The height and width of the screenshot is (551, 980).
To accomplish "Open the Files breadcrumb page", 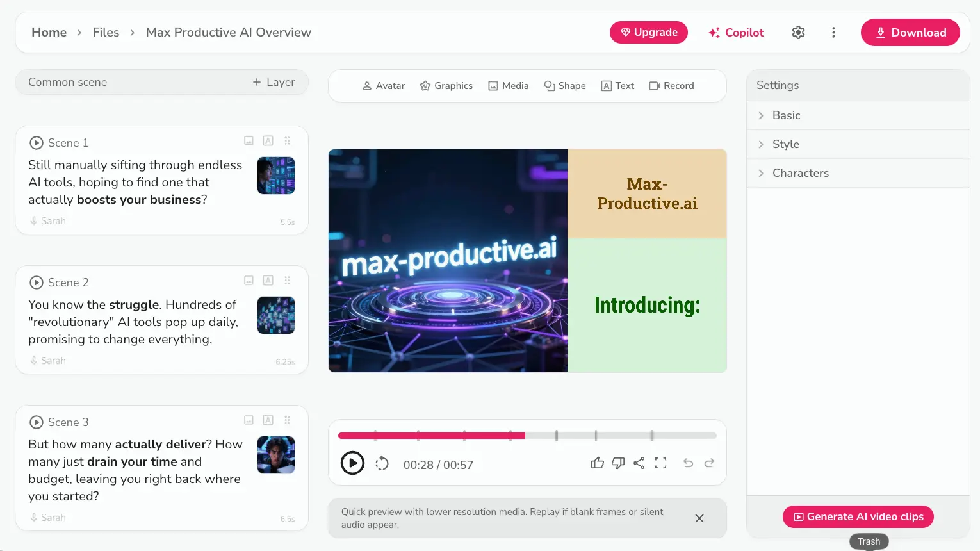I will click(106, 32).
